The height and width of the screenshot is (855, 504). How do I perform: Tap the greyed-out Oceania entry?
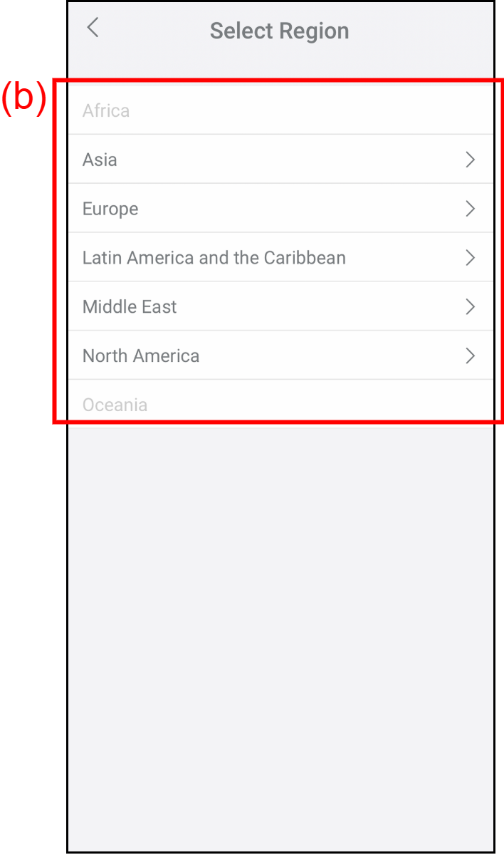pyautogui.click(x=115, y=405)
